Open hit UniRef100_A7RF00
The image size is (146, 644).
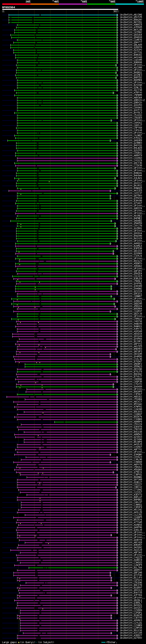pos(131,93)
